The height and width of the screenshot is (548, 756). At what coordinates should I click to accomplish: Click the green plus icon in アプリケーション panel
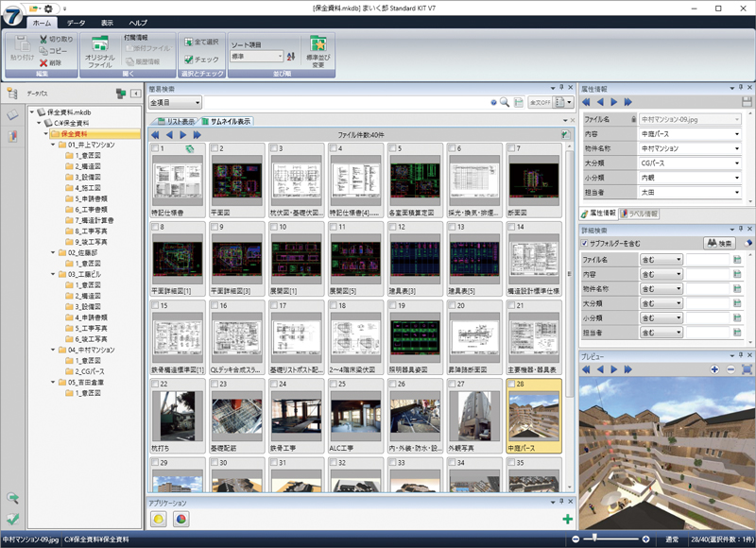[x=566, y=519]
